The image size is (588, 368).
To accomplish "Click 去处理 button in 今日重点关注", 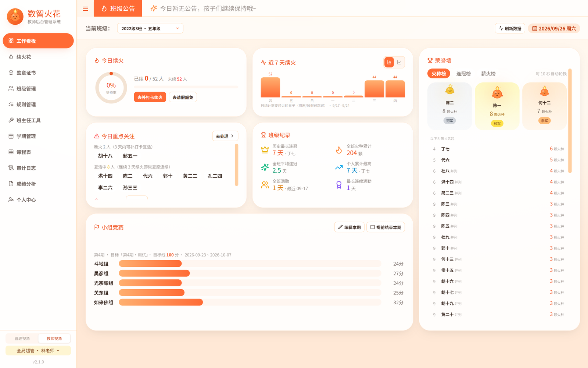I will [225, 136].
